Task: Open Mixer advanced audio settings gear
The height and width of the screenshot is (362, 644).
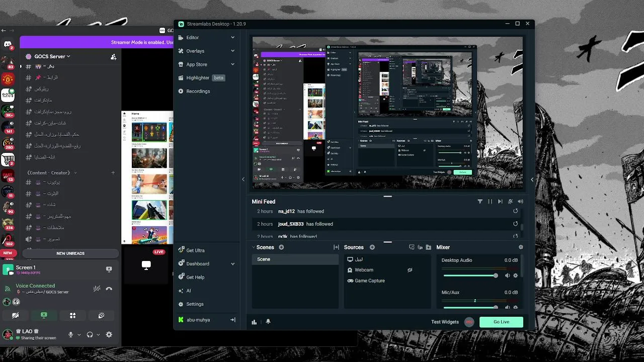Action: (521, 247)
